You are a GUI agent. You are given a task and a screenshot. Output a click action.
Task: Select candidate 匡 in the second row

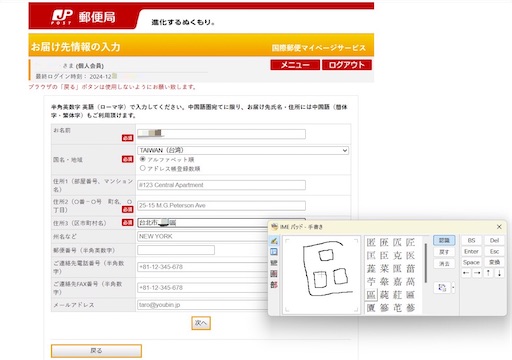tap(371, 255)
